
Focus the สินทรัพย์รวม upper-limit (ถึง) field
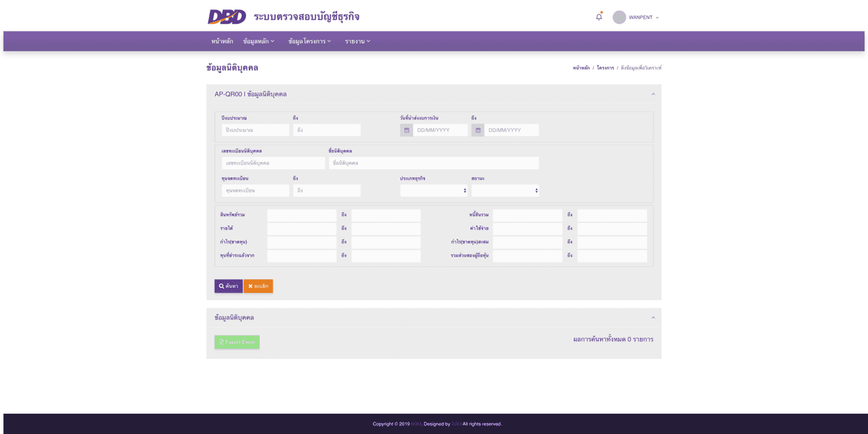[x=386, y=216]
